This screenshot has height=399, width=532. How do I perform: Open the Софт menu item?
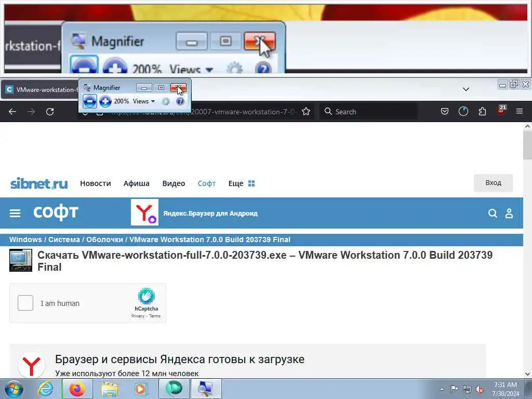[207, 183]
